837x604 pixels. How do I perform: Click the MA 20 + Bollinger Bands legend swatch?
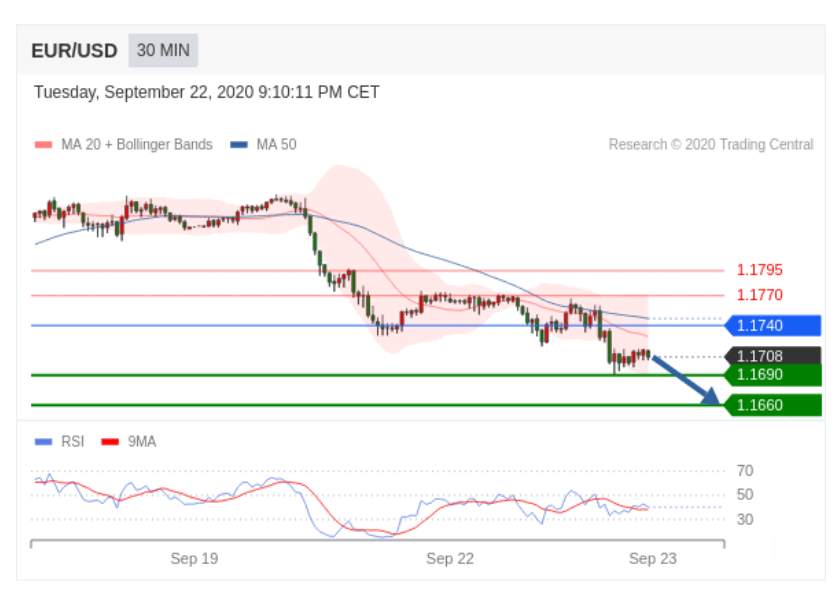[43, 145]
